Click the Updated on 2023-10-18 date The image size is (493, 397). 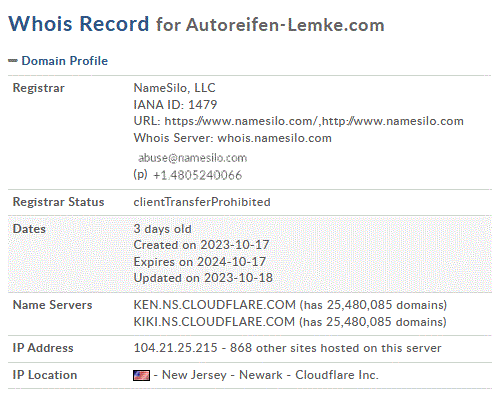click(x=203, y=278)
